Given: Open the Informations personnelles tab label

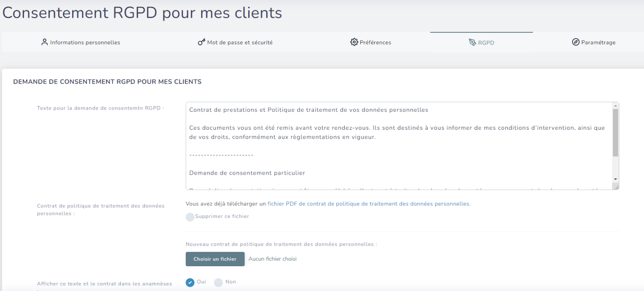Looking at the screenshot, I should pyautogui.click(x=85, y=42).
